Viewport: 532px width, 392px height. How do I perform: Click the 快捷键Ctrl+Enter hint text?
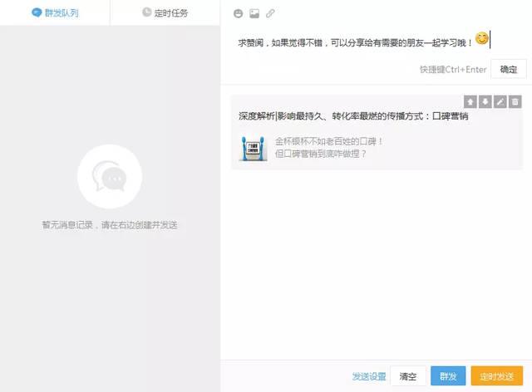pyautogui.click(x=453, y=70)
